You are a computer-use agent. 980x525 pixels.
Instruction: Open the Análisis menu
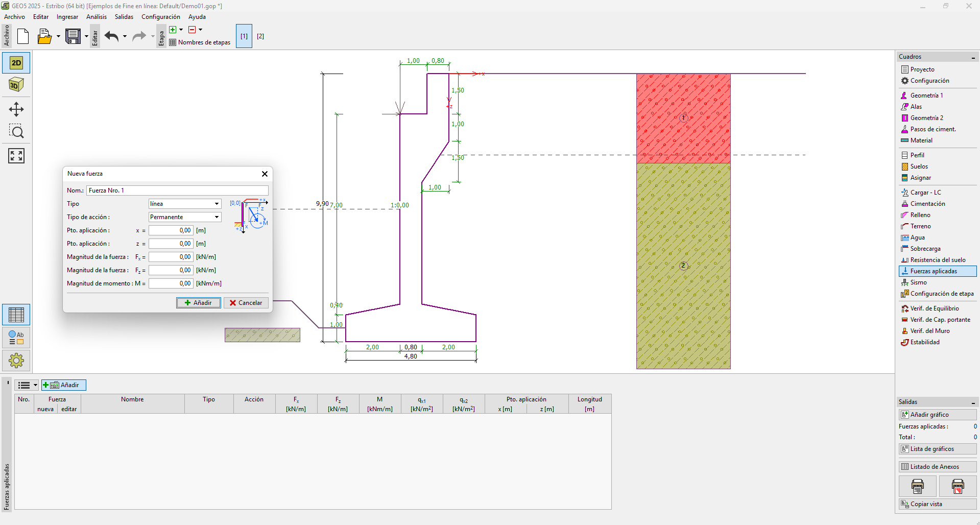coord(97,17)
